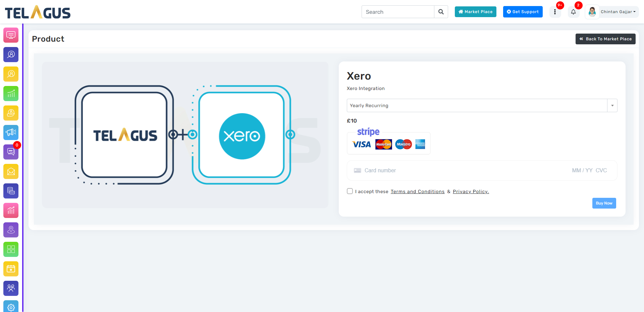
Task: Open the yellow user-in-hand sidebar icon
Action: [x=11, y=113]
